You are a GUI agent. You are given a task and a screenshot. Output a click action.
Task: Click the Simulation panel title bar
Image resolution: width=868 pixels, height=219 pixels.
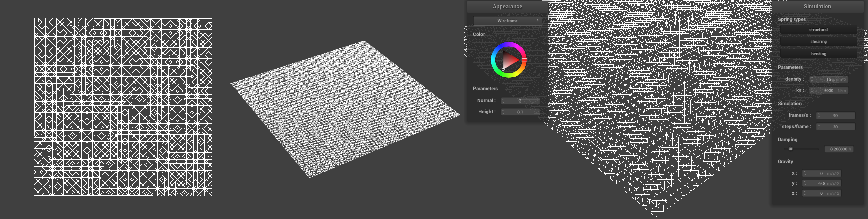coord(817,6)
